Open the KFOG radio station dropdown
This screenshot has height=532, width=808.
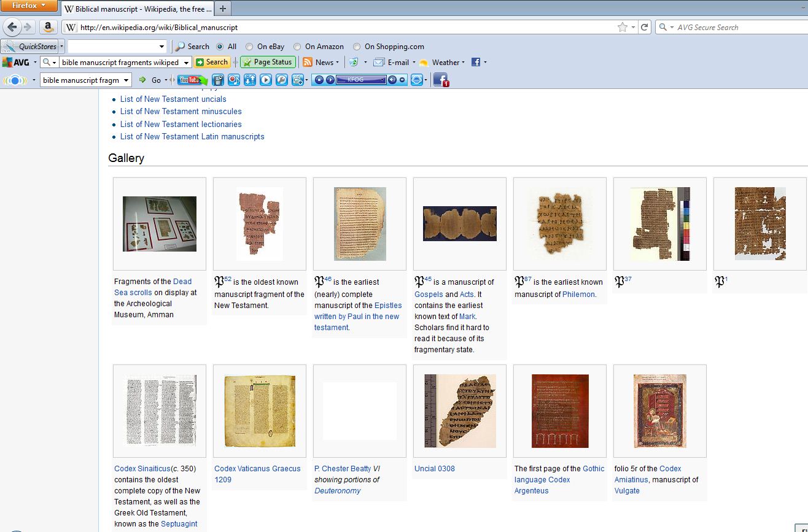click(383, 80)
